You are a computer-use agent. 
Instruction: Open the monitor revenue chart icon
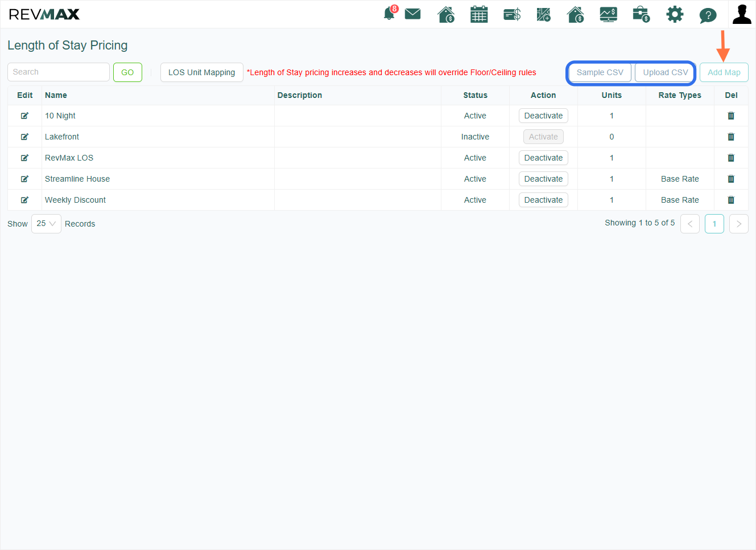pos(609,14)
